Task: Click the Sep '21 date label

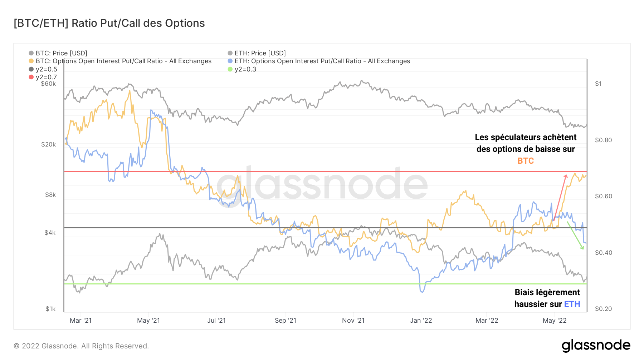Action: pyautogui.click(x=285, y=321)
